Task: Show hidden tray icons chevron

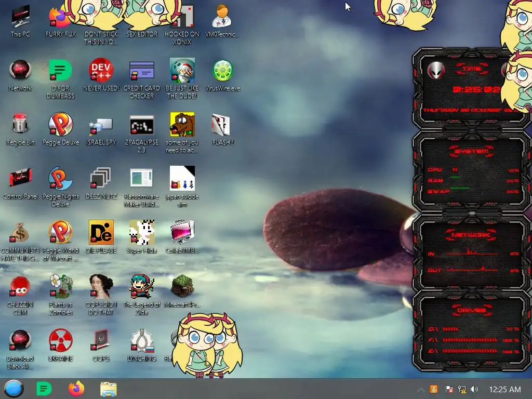Action: pos(420,390)
